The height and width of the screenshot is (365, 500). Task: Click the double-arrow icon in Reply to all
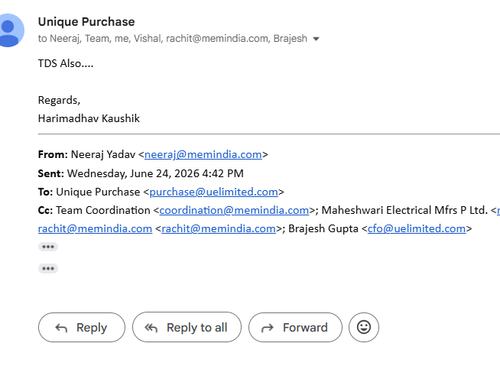(151, 328)
